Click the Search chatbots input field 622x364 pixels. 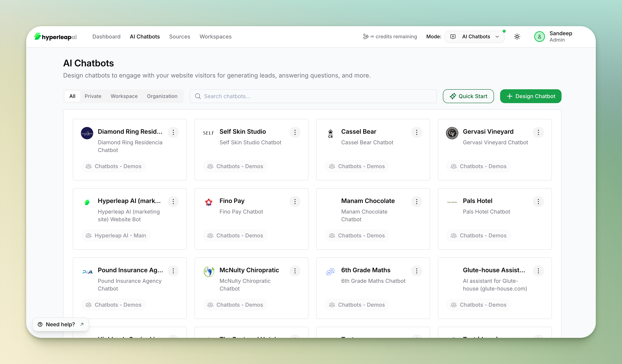point(313,96)
